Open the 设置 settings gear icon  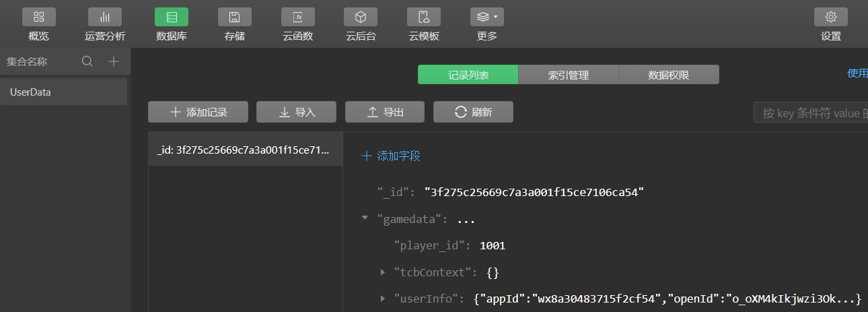click(830, 17)
